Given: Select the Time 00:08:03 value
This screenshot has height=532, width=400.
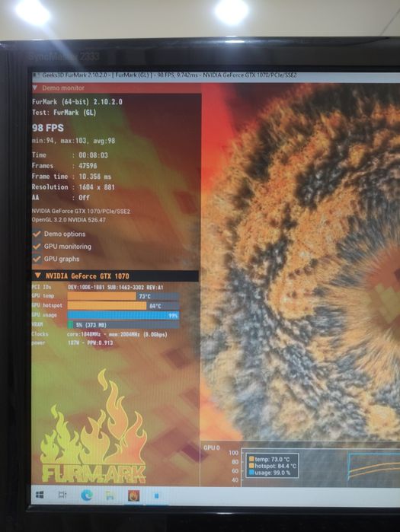Looking at the screenshot, I should coord(93,155).
